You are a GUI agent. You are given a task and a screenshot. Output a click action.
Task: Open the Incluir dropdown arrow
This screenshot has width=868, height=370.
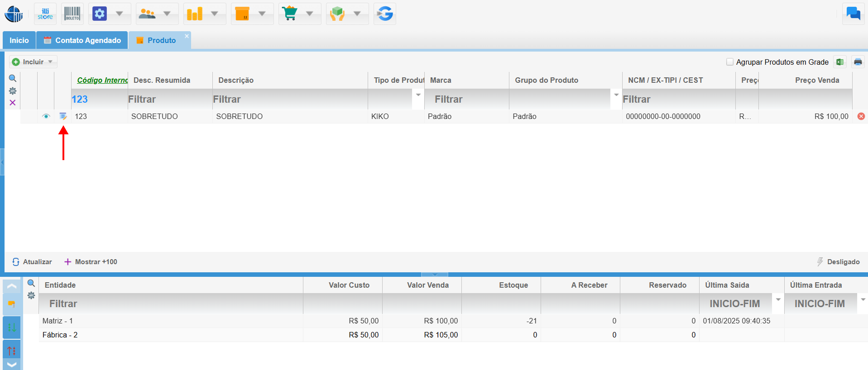tap(51, 62)
